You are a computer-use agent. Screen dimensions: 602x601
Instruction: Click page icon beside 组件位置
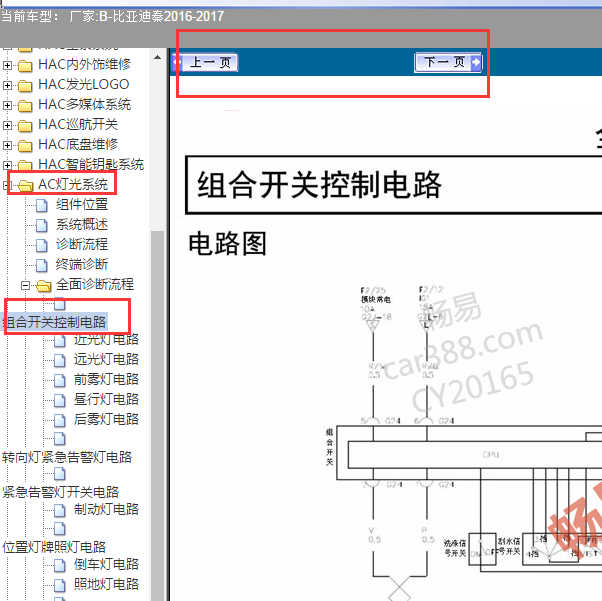42,205
